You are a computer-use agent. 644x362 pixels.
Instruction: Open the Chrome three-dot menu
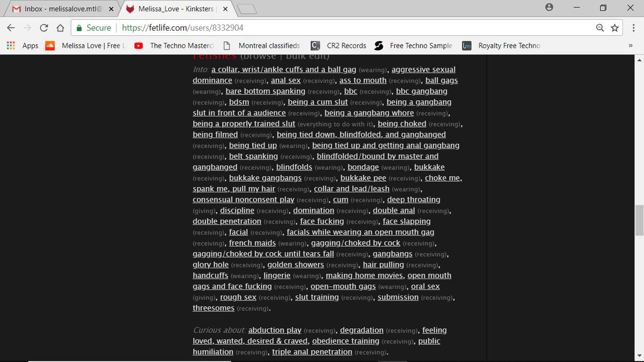point(633,28)
